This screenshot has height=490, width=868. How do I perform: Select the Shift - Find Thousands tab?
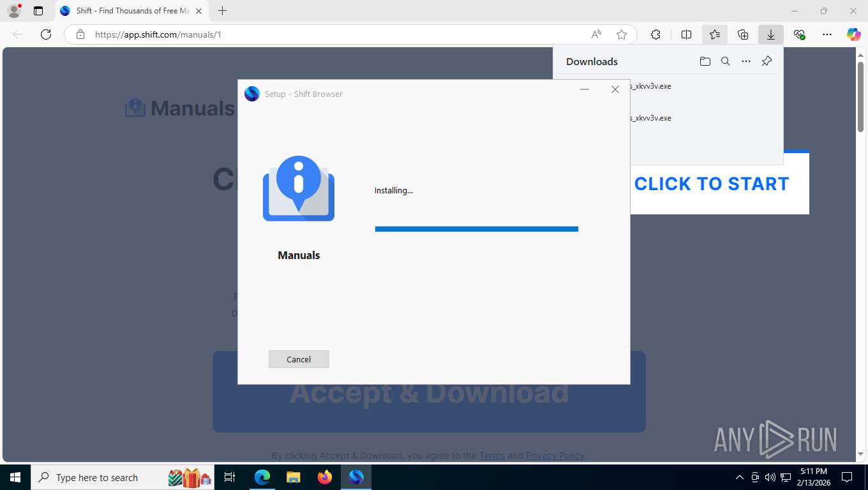pyautogui.click(x=132, y=11)
